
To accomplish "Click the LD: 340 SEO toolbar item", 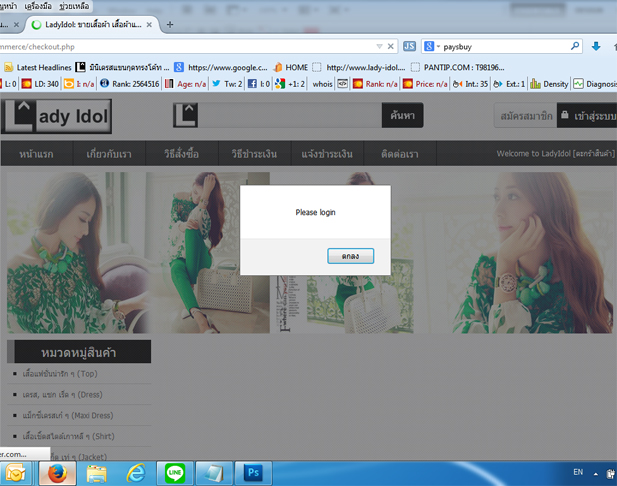I will (x=40, y=84).
